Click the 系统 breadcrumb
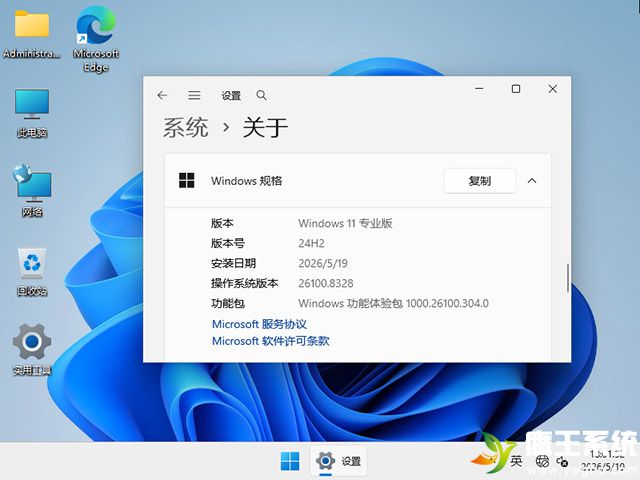This screenshot has width=640, height=480. (186, 127)
